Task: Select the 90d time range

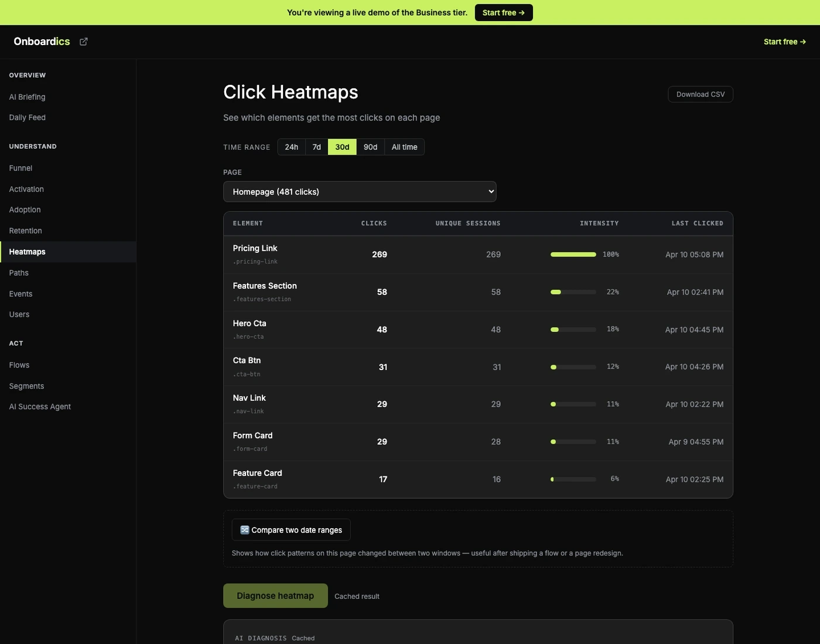Action: pos(370,147)
